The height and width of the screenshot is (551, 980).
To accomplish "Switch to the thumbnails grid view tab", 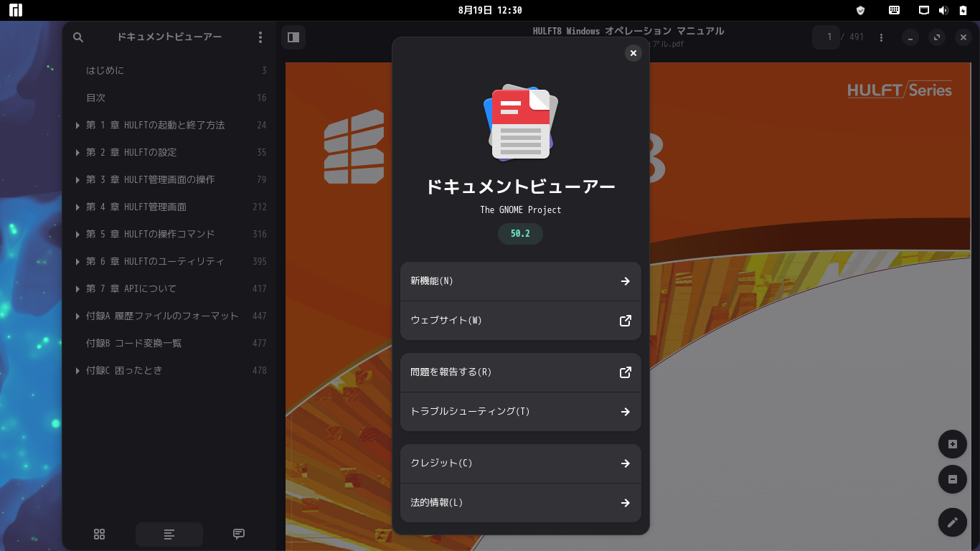I will 100,534.
